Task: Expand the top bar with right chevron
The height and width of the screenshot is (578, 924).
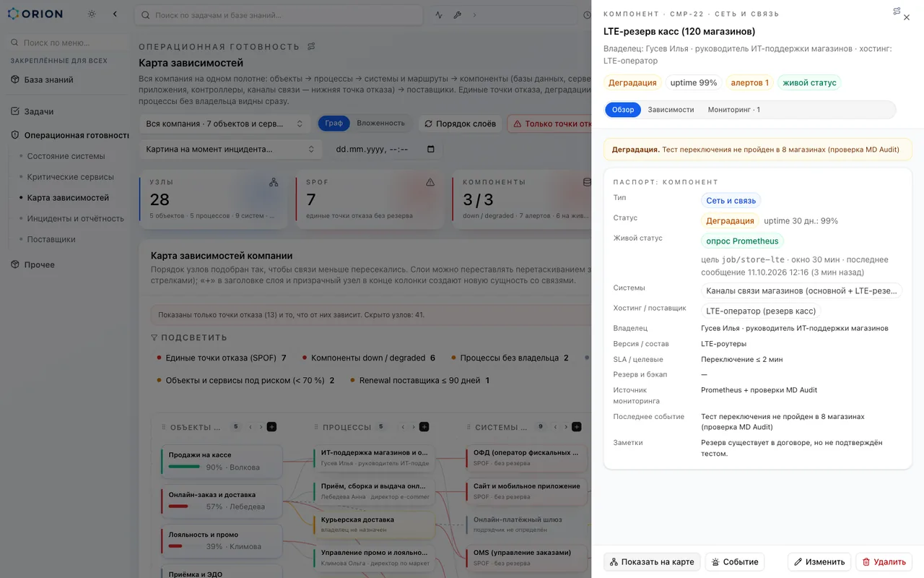Action: tap(474, 15)
